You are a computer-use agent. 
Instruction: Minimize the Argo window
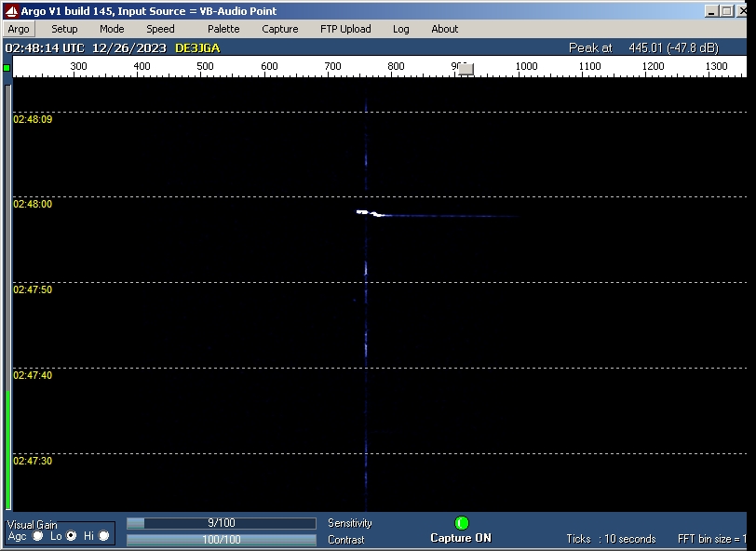pyautogui.click(x=710, y=11)
